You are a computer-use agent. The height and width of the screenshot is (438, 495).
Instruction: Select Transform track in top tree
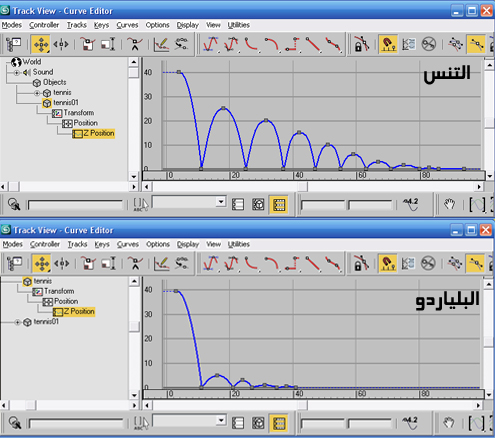(x=79, y=113)
